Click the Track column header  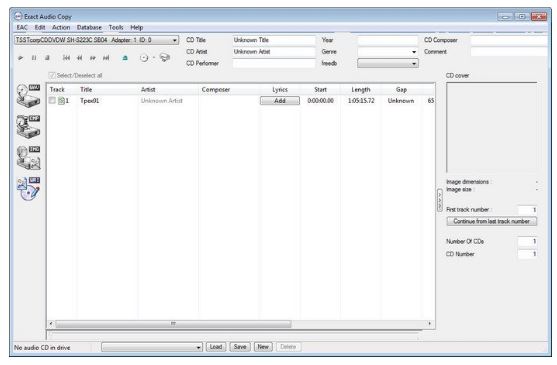(62, 90)
